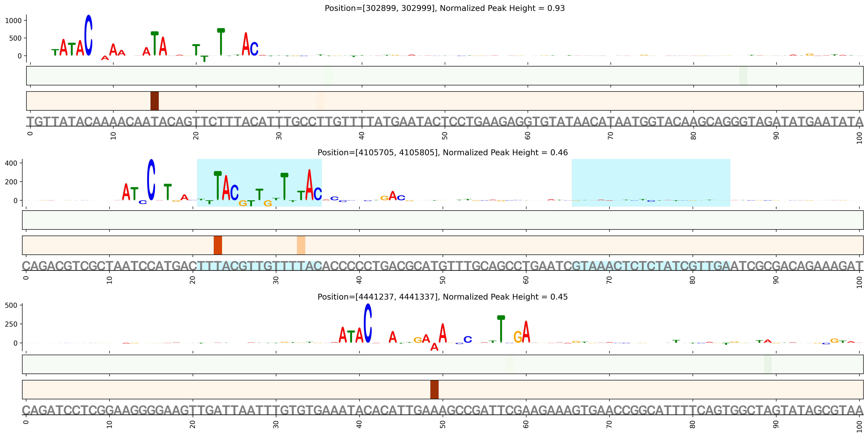Click highlighted sequence "TTTACGTTGTTTTAC" in second panel

click(x=259, y=266)
